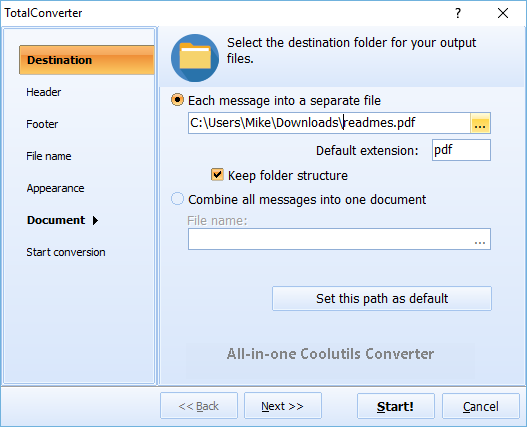Click Set this path as default button
The image size is (527, 427).
point(382,299)
